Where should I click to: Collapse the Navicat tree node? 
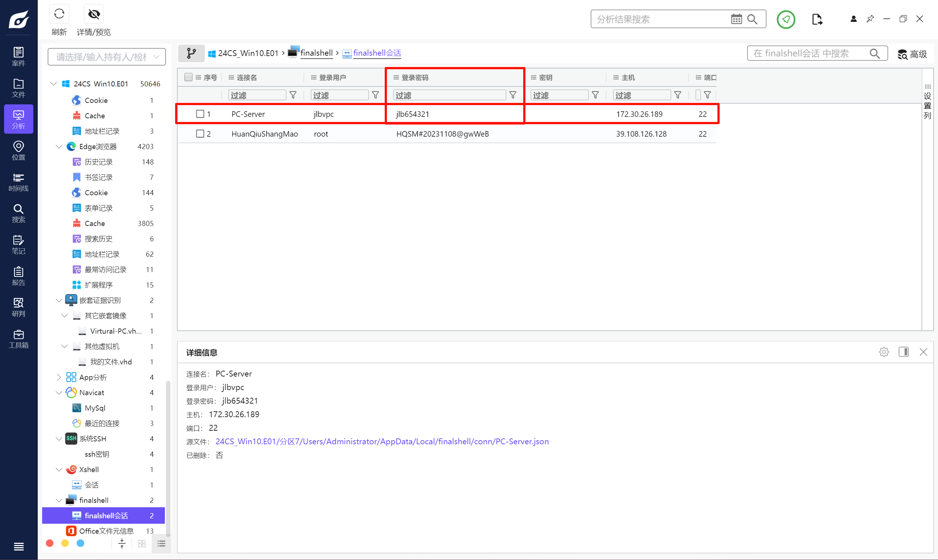click(x=59, y=393)
